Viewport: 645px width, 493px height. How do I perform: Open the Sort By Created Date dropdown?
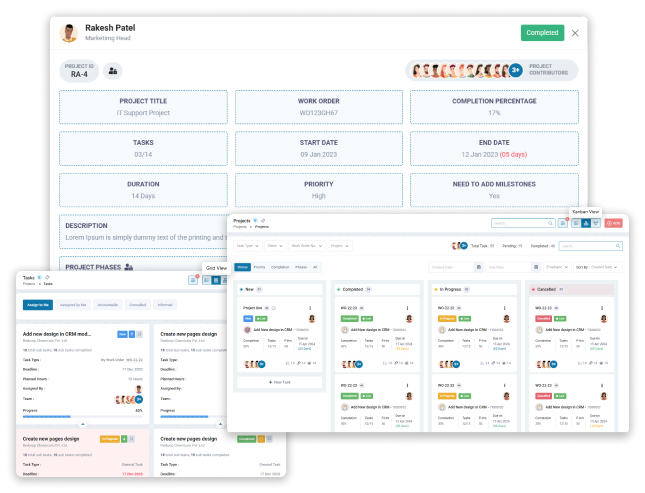pos(602,268)
